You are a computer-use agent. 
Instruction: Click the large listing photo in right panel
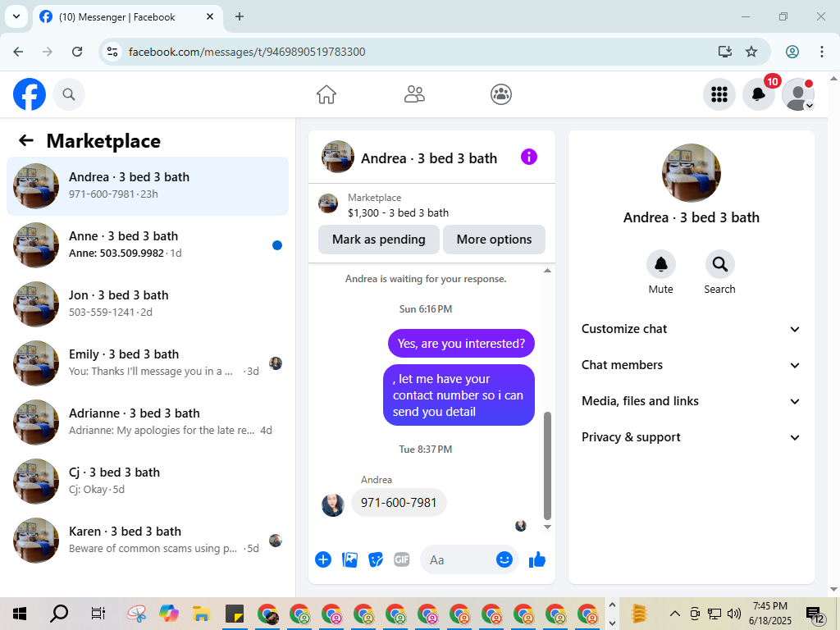coord(691,173)
